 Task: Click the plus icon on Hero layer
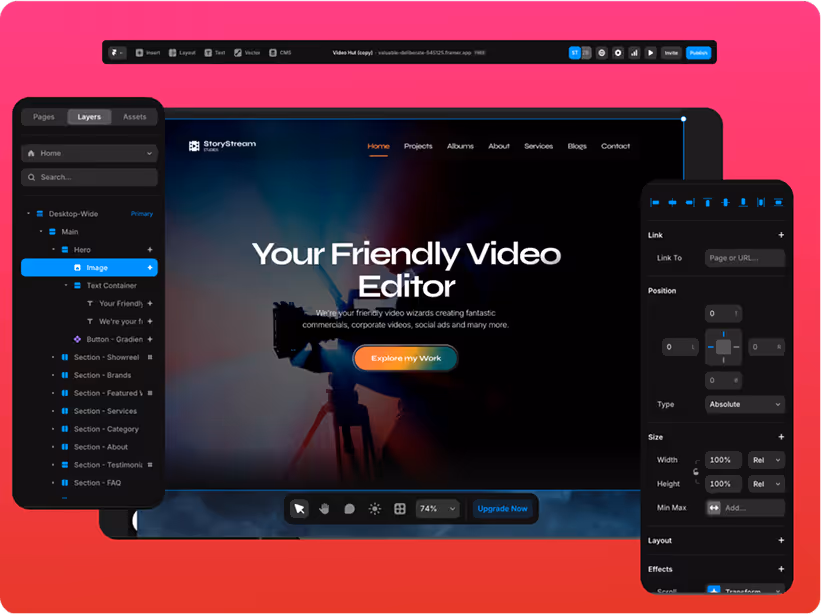point(150,250)
